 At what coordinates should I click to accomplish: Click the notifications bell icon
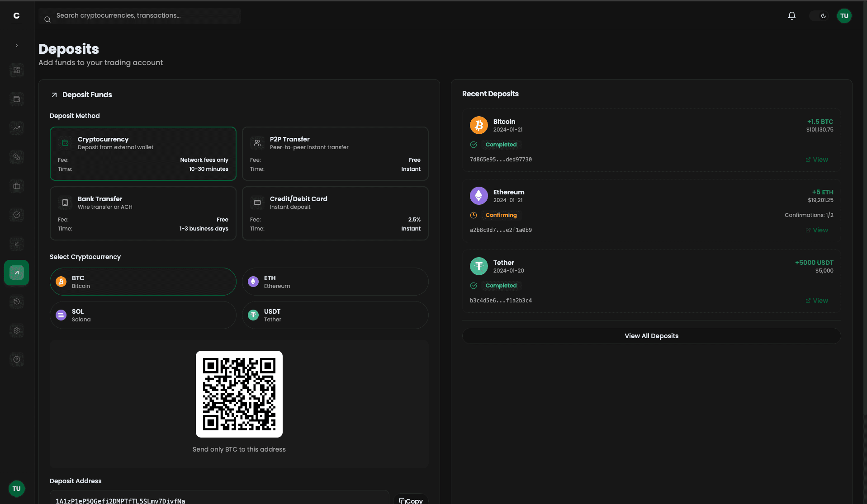791,15
